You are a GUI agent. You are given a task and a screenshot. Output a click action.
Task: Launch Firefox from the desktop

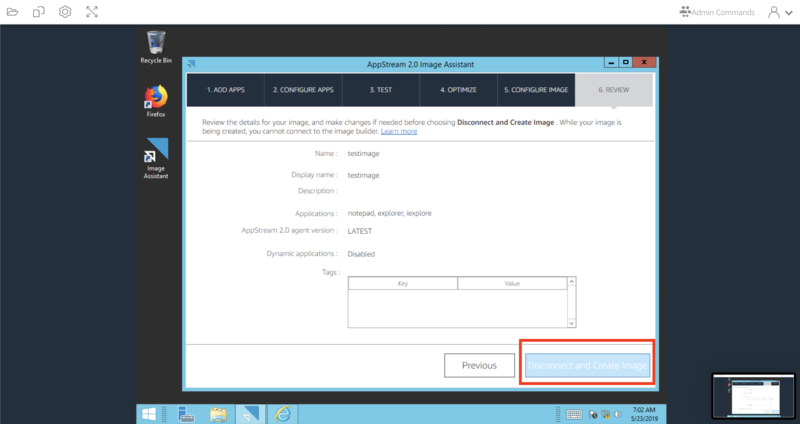coord(156,101)
